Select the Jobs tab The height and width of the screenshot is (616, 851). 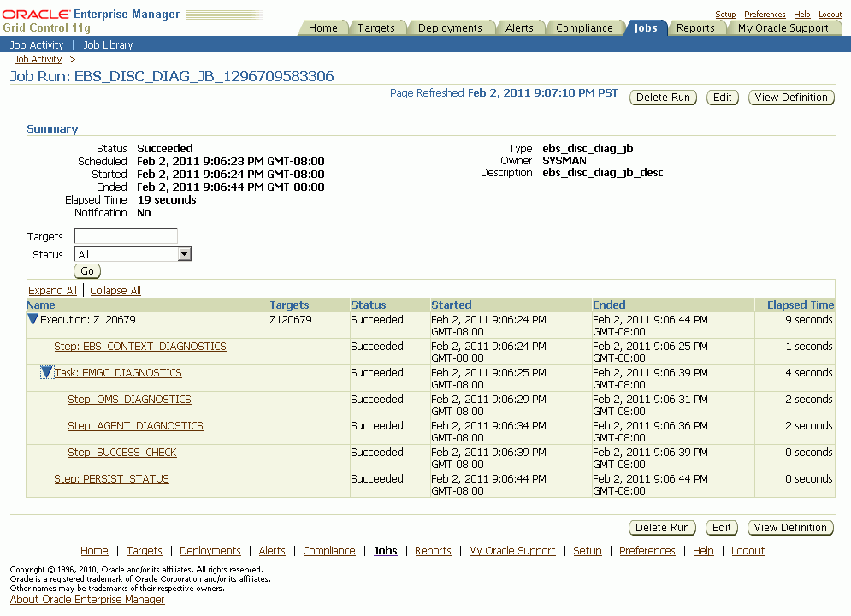[645, 27]
